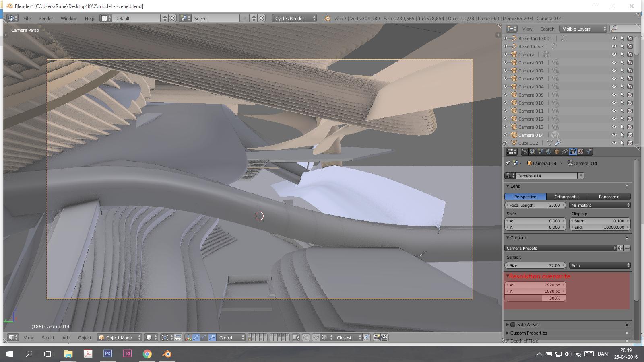Open the Camera Presets dropdown
The image size is (644, 362).
click(x=561, y=248)
